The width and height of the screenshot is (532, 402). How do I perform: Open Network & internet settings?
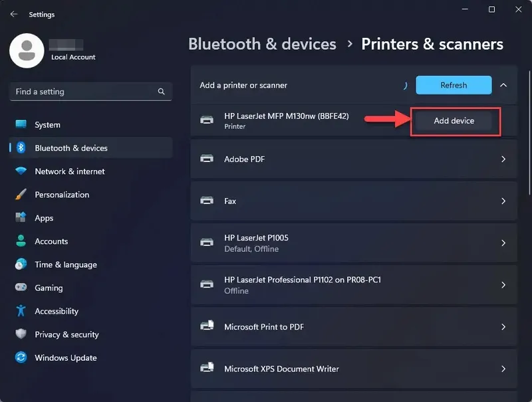(69, 171)
